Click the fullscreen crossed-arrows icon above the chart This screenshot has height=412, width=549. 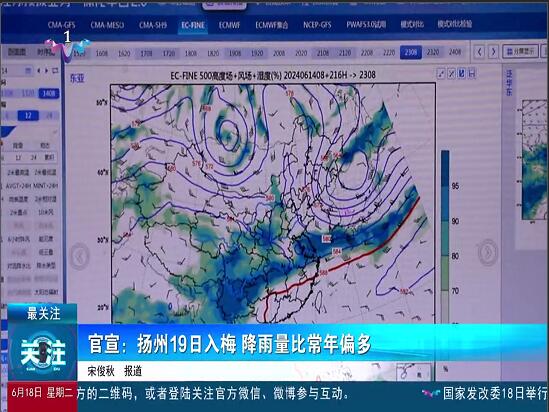point(452,74)
